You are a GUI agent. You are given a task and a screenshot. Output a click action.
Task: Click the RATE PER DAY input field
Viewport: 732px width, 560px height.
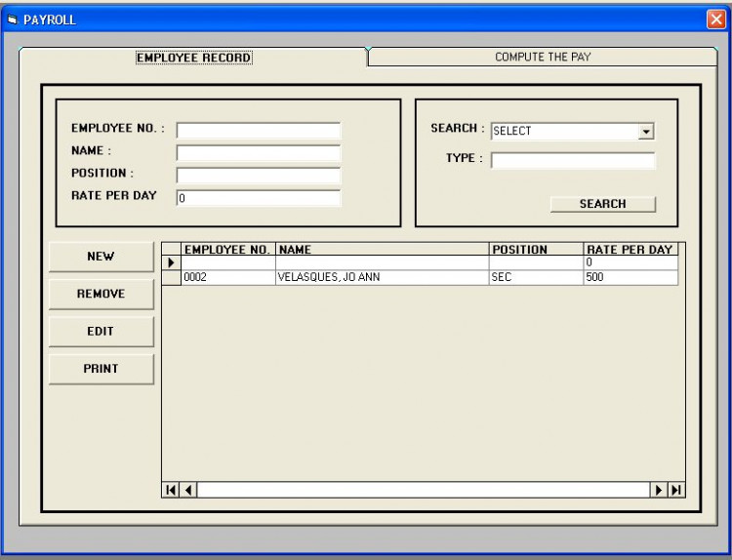coord(258,197)
